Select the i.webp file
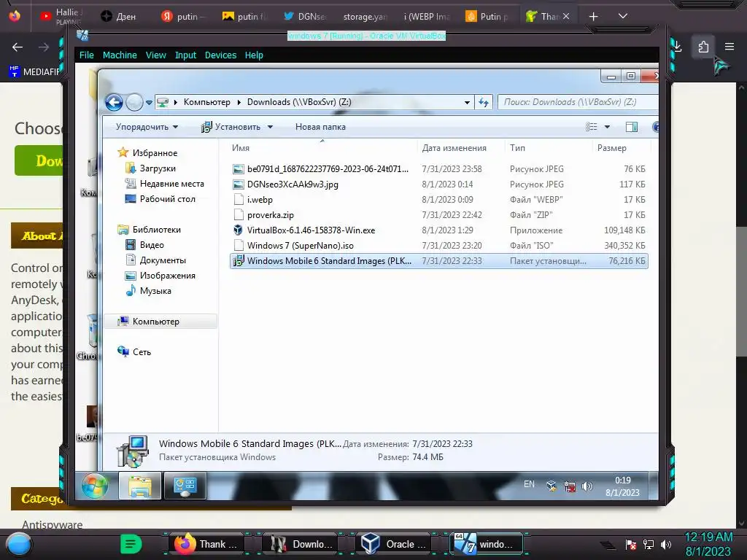The image size is (747, 560). coord(260,200)
